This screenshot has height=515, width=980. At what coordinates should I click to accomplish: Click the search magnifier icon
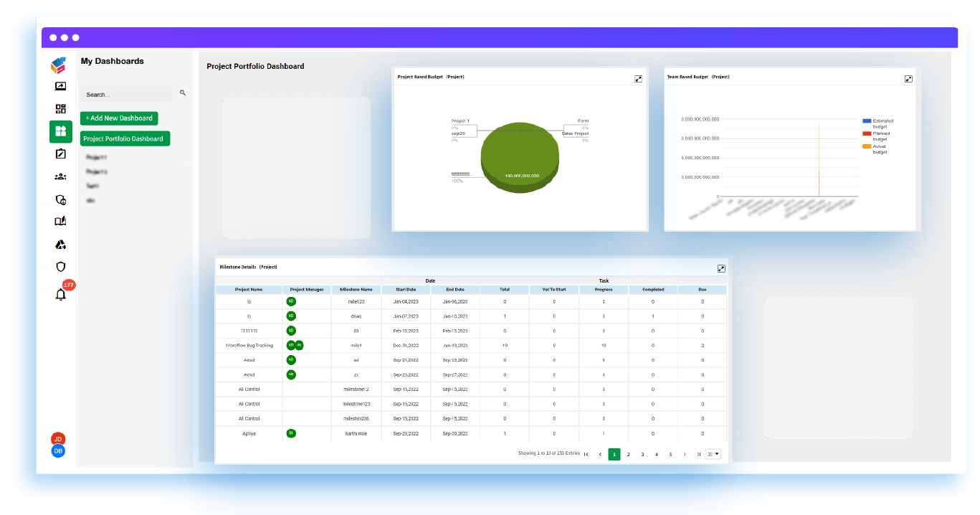coord(183,93)
